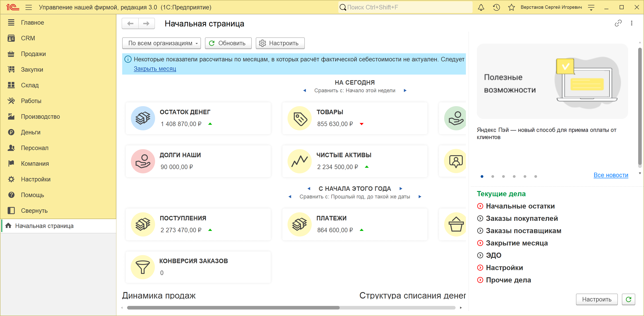Click the Остаток денег money icon

[x=143, y=118]
